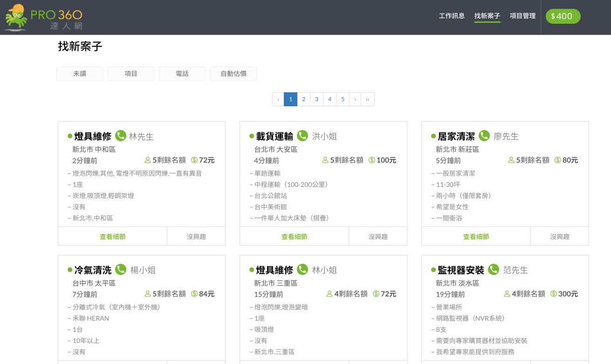Click phone icon next to 林小姐
Viewport: 611px width, 364px height.
pyautogui.click(x=302, y=269)
